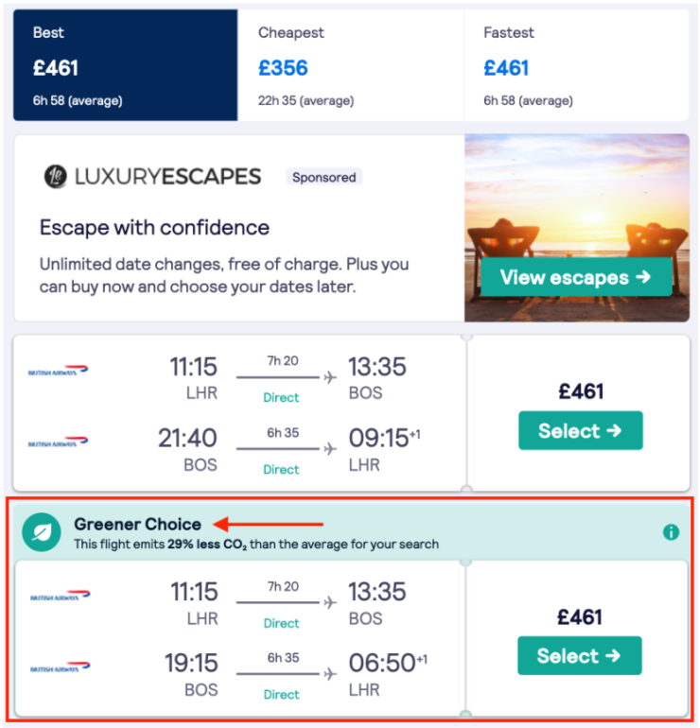The image size is (700, 728).
Task: Click plane icon on the 21:40 return leg
Action: click(330, 448)
